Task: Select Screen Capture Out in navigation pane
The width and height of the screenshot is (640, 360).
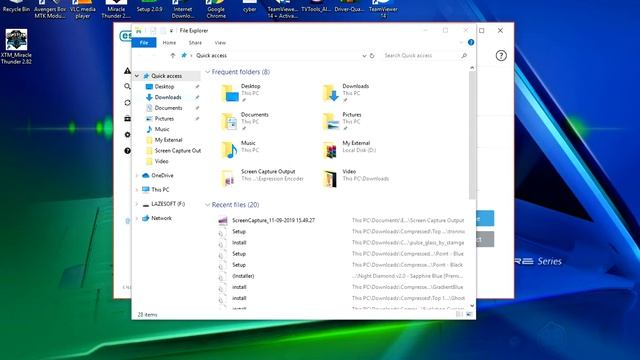Action: click(x=178, y=150)
